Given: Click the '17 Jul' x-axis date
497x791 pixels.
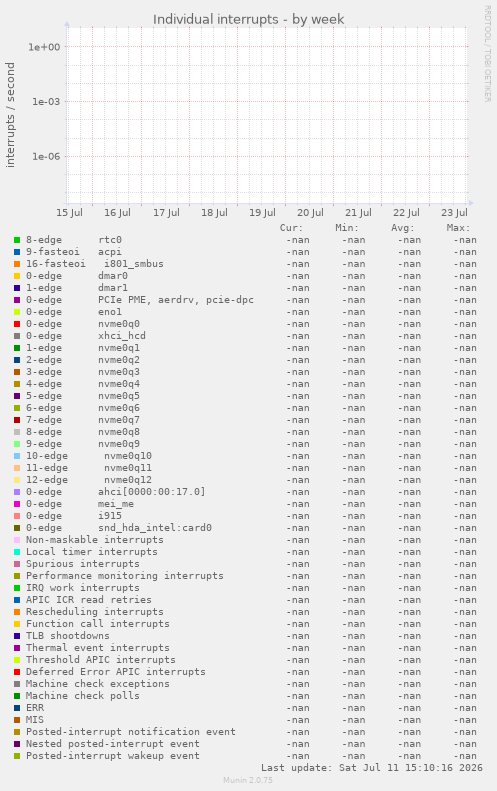Looking at the screenshot, I should pos(166,212).
